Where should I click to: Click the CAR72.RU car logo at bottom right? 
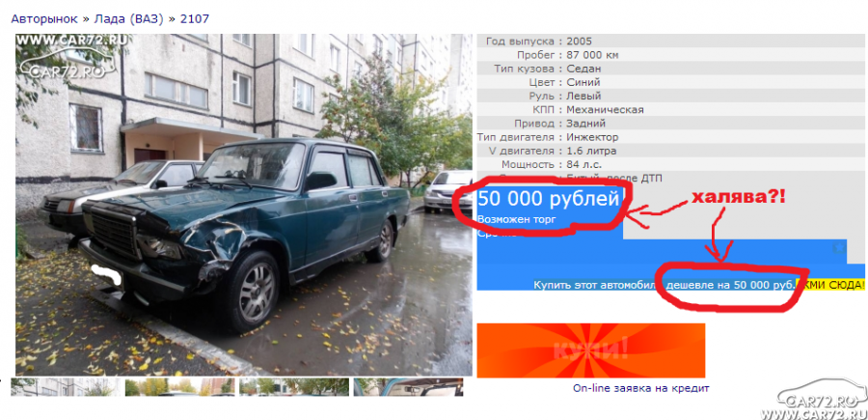(x=818, y=400)
